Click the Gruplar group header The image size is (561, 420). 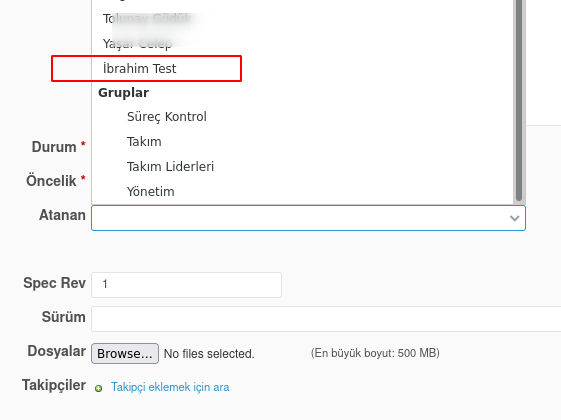[123, 93]
